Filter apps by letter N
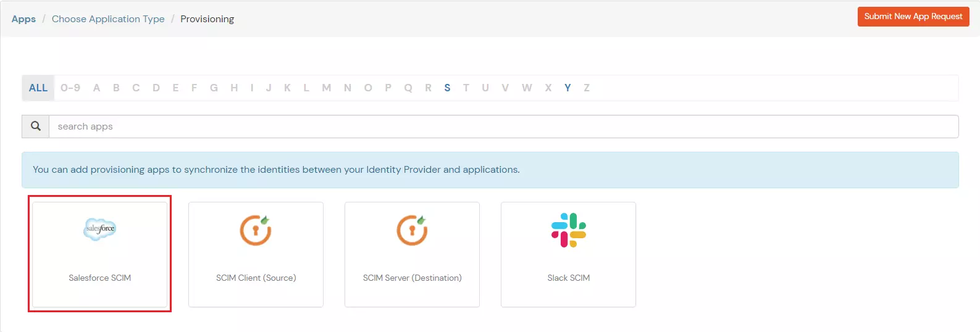Viewport: 980px width, 332px height. [x=348, y=88]
